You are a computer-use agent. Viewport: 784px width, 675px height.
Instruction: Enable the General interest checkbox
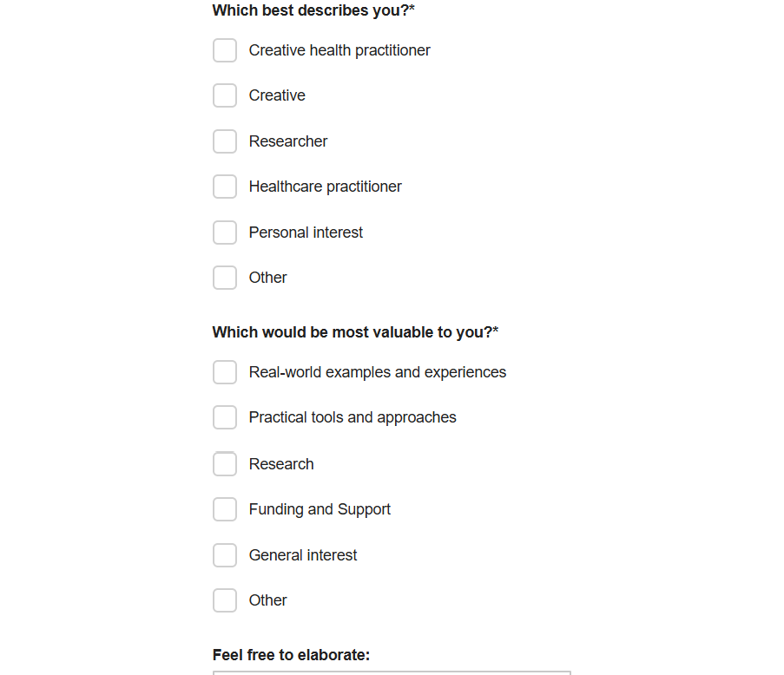[x=225, y=555]
